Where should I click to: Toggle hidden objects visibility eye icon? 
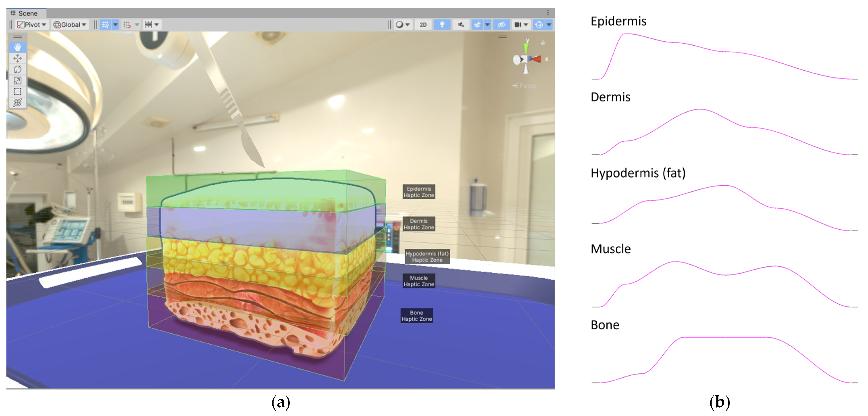point(501,25)
